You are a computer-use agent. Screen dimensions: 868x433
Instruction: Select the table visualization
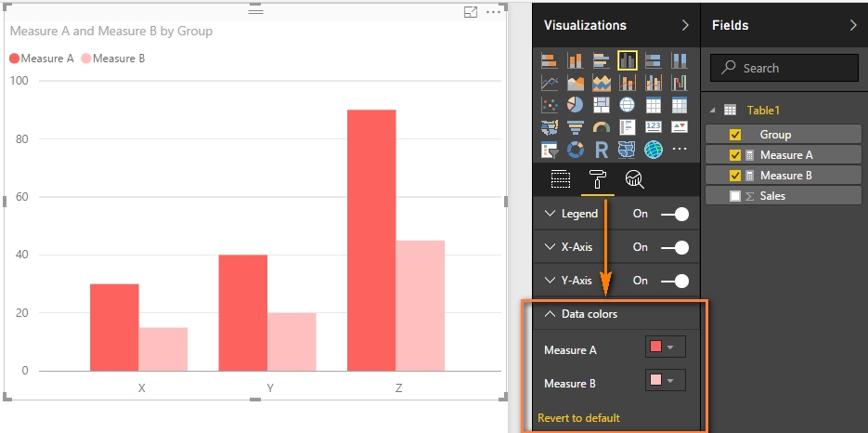pos(654,105)
